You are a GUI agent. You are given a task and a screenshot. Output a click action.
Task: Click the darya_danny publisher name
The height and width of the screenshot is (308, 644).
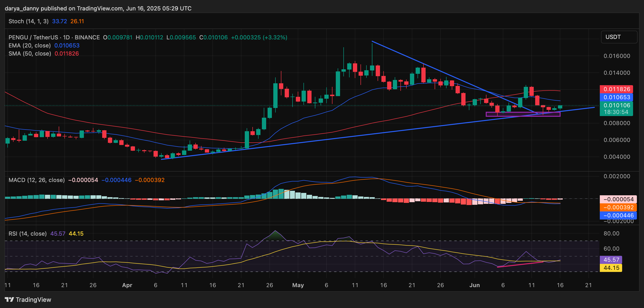(22, 8)
